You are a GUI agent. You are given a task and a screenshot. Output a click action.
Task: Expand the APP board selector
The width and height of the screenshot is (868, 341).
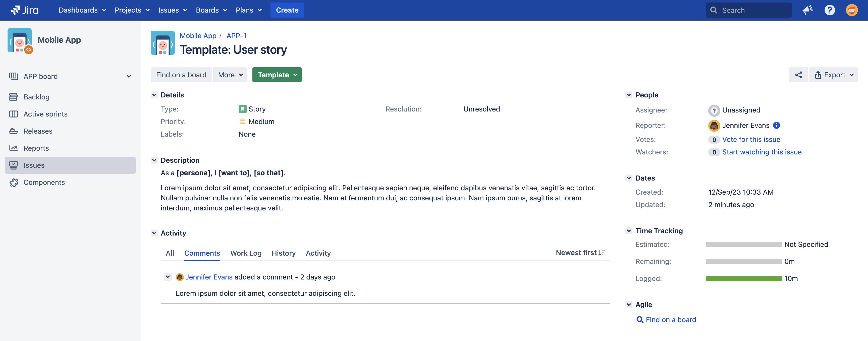(x=129, y=77)
